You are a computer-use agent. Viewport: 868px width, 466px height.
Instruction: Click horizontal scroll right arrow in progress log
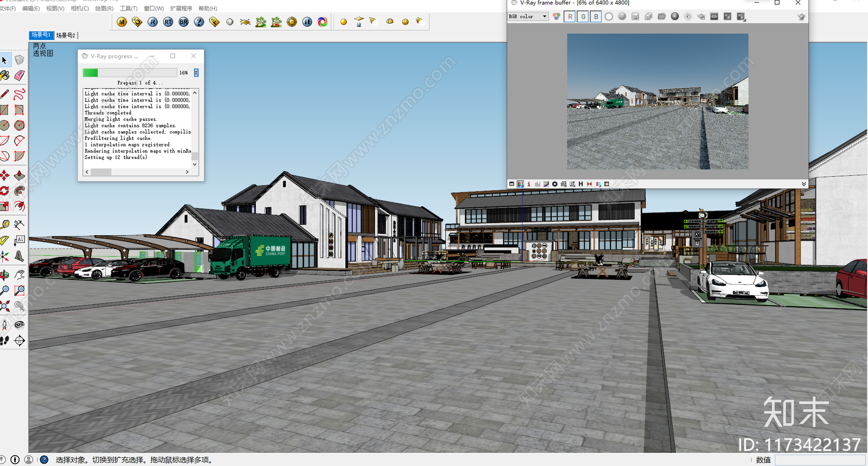[187, 172]
